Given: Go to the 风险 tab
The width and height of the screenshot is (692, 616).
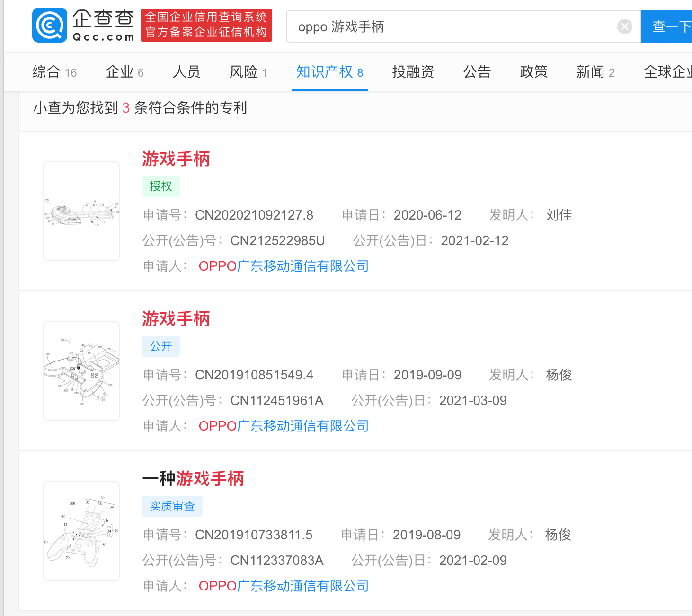Looking at the screenshot, I should click(248, 72).
